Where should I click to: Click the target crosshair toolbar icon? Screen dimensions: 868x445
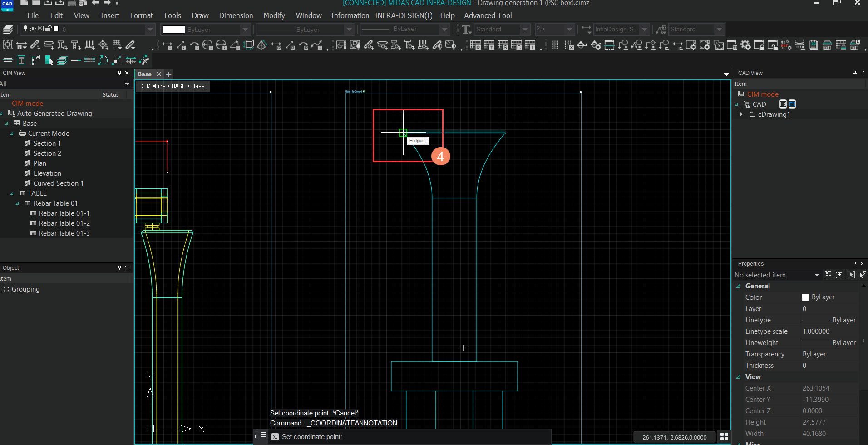pyautogui.click(x=104, y=44)
